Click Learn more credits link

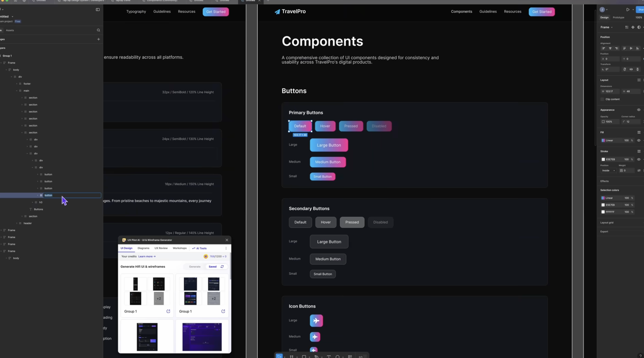[147, 257]
